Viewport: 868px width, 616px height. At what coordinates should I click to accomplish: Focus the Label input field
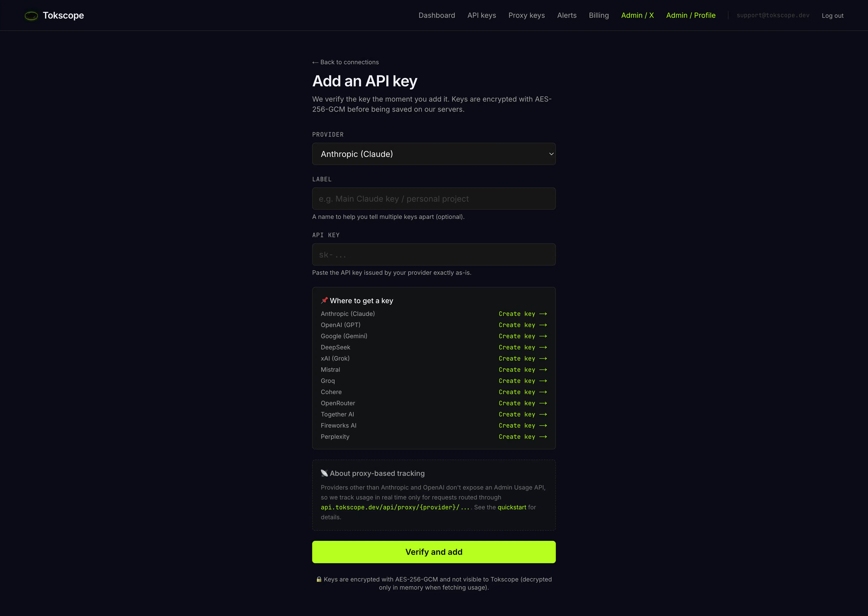434,199
